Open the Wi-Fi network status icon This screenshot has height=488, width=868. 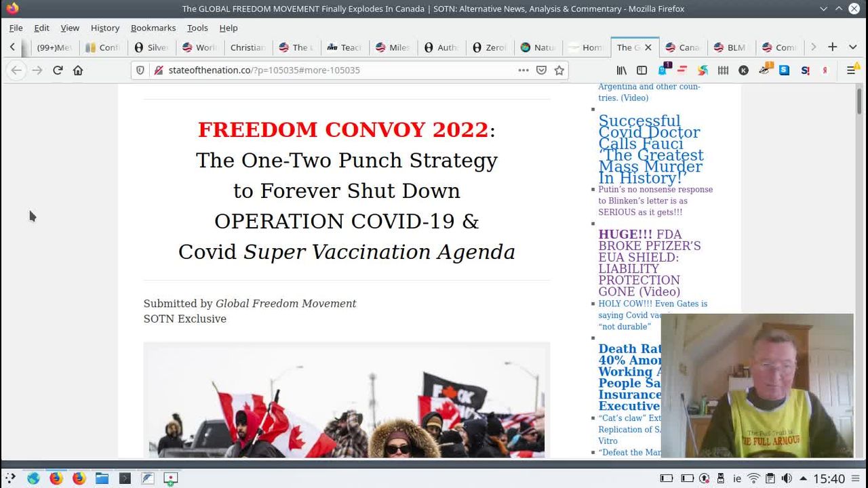(x=753, y=479)
